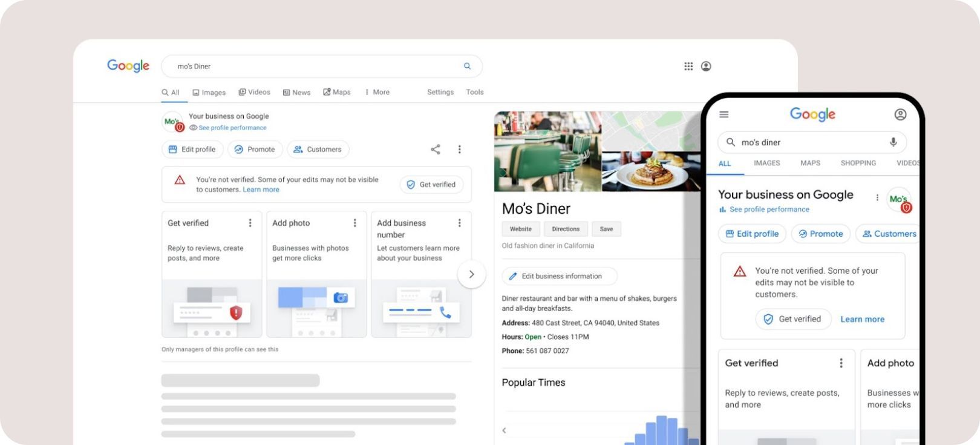This screenshot has height=445, width=980.
Task: Tap the Mo's logo avatar on the phone
Action: (x=899, y=199)
